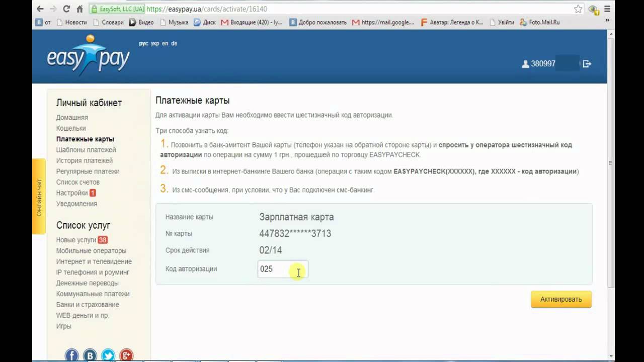
Task: Open the EasyPay logo homepage
Action: click(x=89, y=55)
